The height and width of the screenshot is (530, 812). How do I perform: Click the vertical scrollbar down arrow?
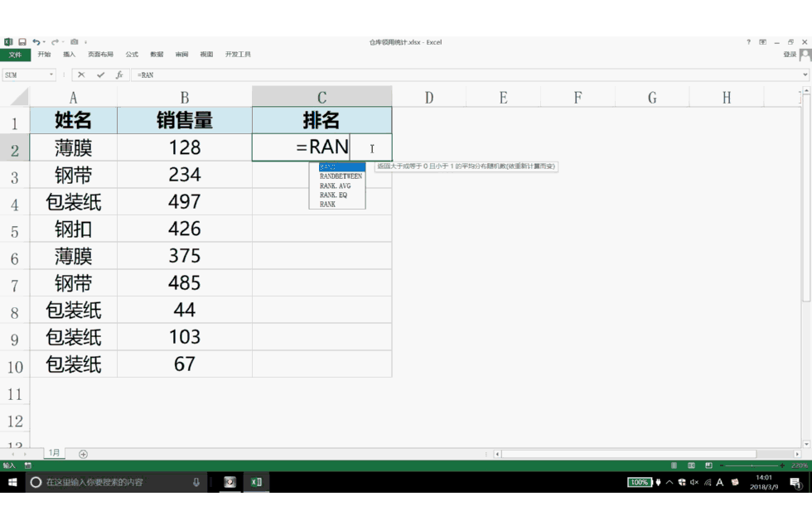[x=806, y=444]
